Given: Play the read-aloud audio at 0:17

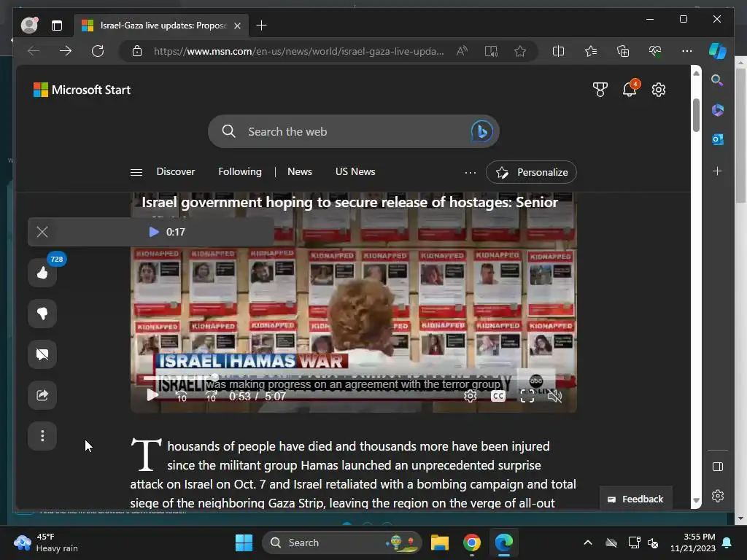Looking at the screenshot, I should 154,232.
